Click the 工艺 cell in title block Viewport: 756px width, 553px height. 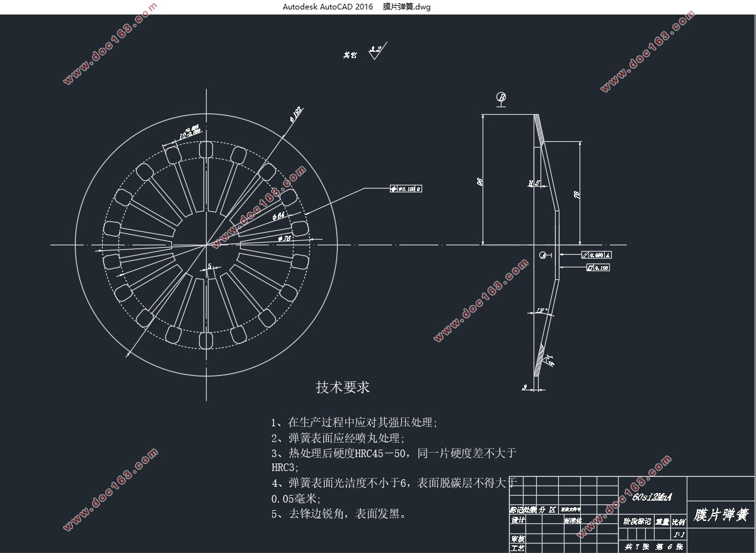pyautogui.click(x=518, y=548)
